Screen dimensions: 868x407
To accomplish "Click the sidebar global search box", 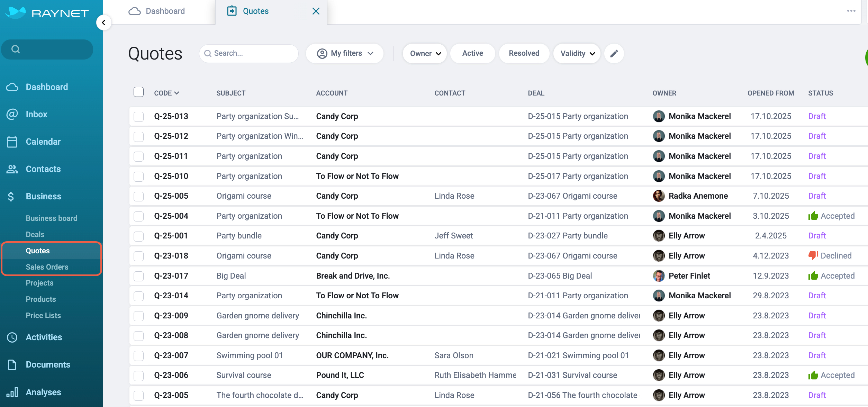I will coord(47,49).
